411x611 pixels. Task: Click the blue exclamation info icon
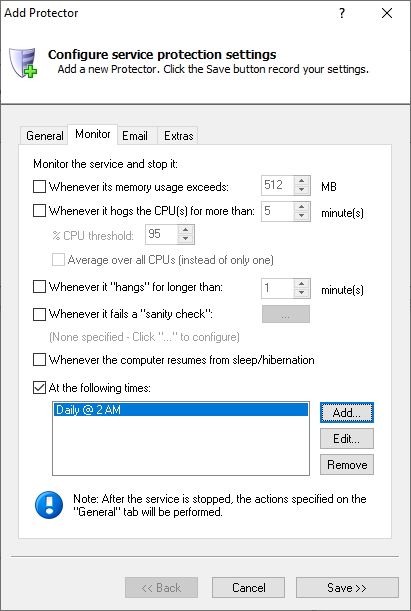49,505
